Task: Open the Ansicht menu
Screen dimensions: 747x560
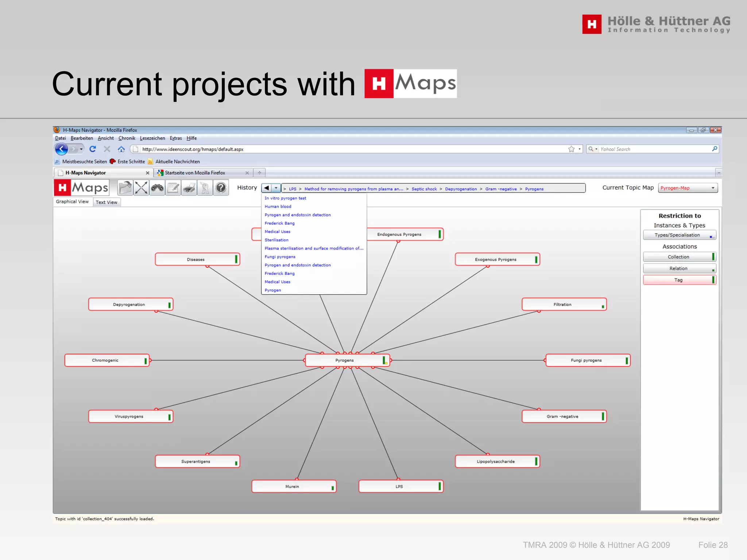Action: click(x=106, y=138)
